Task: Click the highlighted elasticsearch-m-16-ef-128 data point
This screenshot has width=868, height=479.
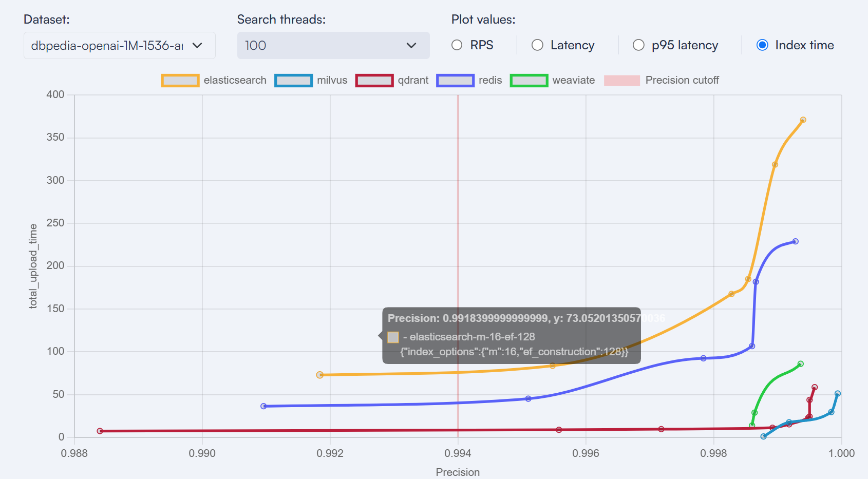Action: (x=320, y=375)
